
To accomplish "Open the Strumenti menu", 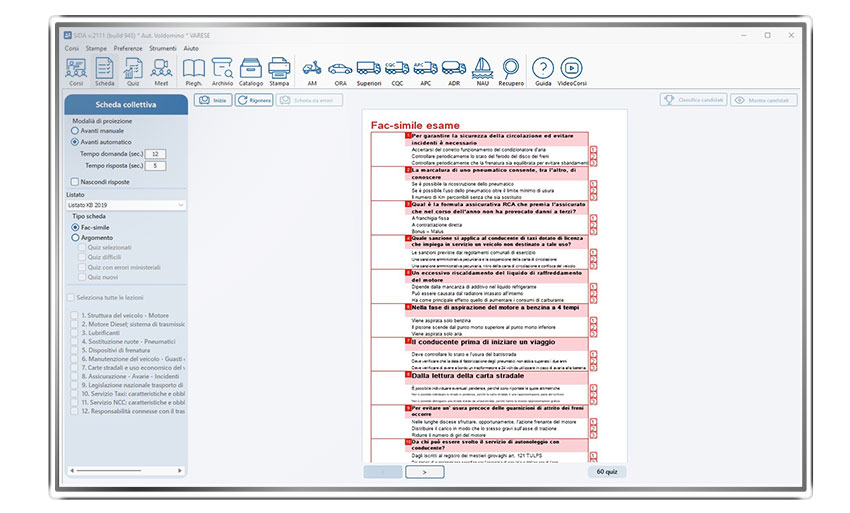I will (163, 48).
